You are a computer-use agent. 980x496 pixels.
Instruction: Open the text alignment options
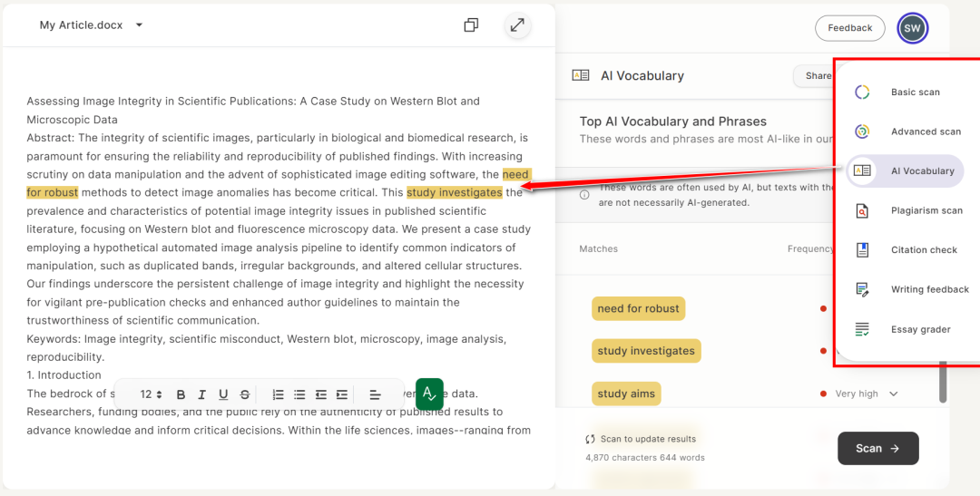pos(375,394)
